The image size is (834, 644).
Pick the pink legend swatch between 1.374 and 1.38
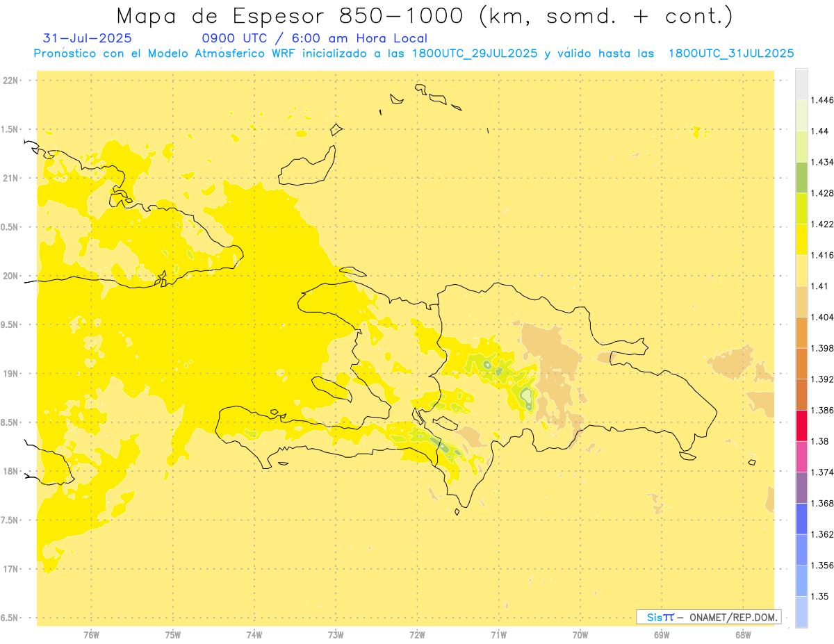(x=801, y=456)
